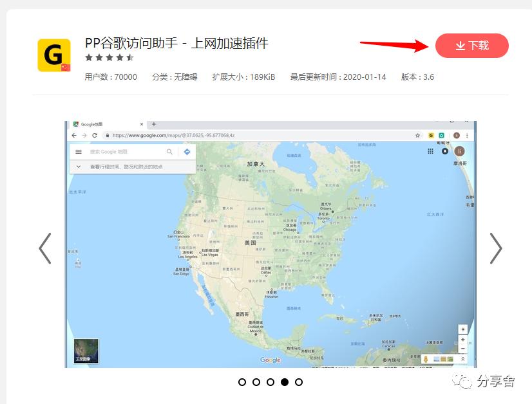This screenshot has width=532, height=404.
Task: Open a new browser tab with the plus
Action: [152, 123]
